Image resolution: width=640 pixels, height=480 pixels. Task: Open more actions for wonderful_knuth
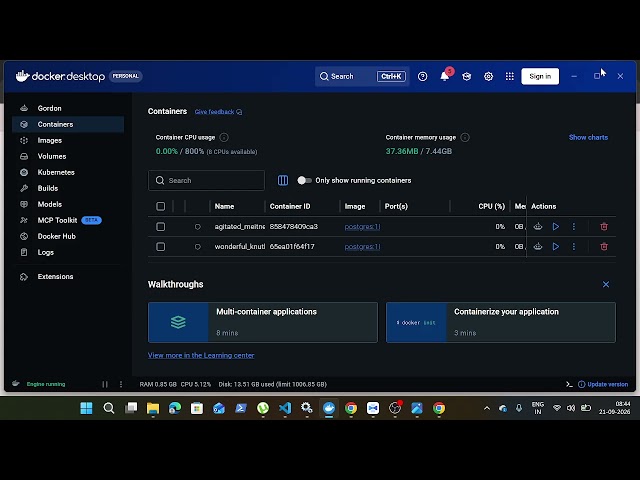pos(573,247)
